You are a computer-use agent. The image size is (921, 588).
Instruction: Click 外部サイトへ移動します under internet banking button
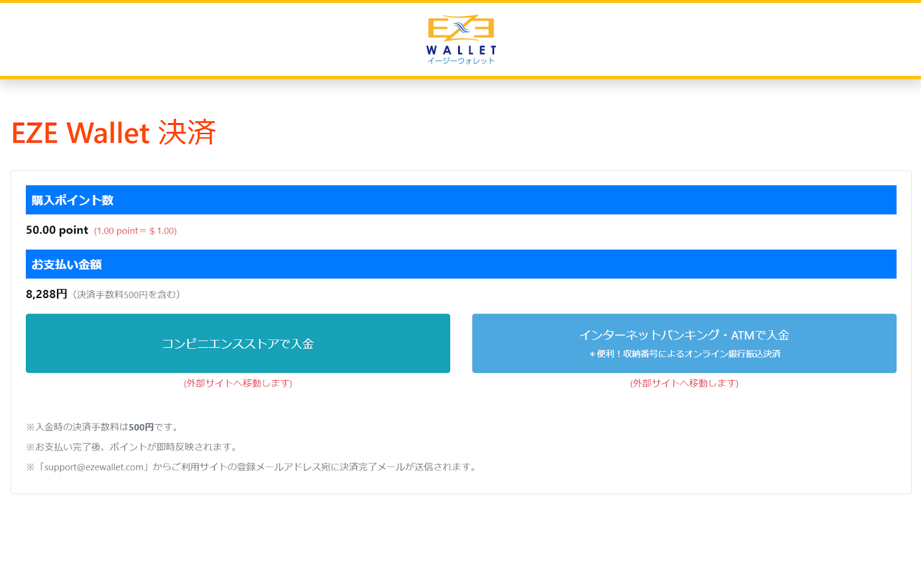pos(684,383)
